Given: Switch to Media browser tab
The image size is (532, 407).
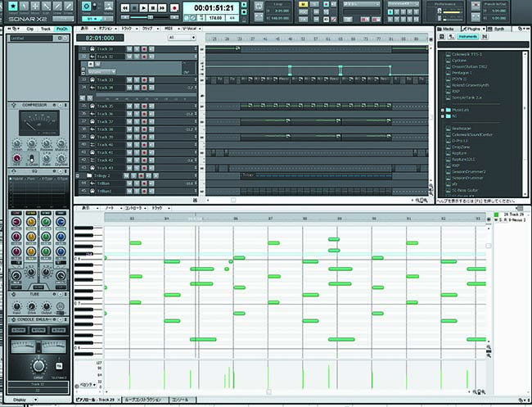Looking at the screenshot, I should pyautogui.click(x=448, y=29).
